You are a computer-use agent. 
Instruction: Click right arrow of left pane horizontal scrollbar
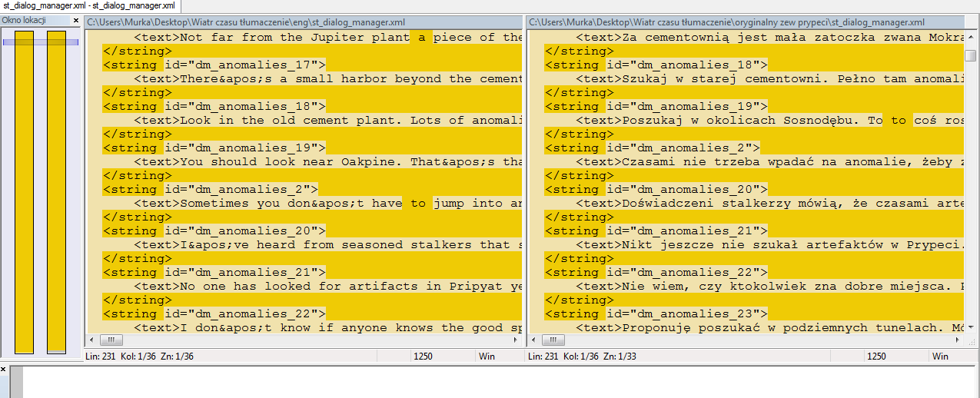517,340
